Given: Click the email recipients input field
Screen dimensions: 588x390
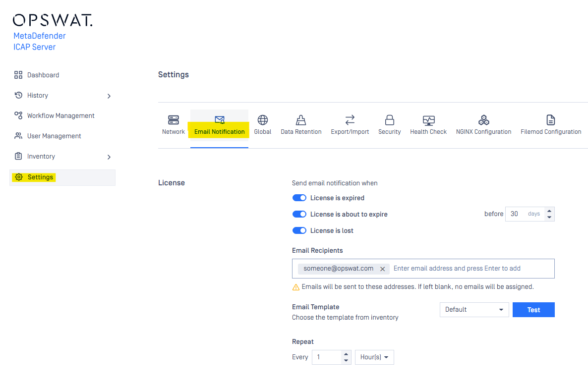Looking at the screenshot, I should click(471, 269).
